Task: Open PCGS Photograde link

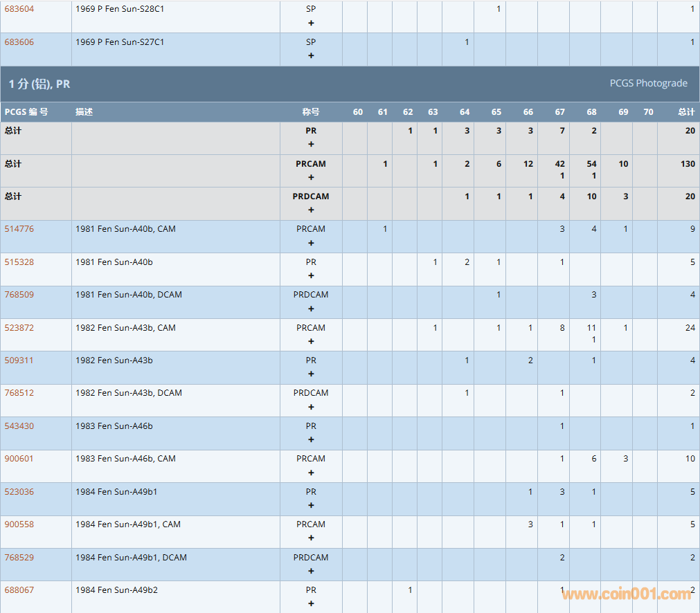Action: (x=648, y=83)
